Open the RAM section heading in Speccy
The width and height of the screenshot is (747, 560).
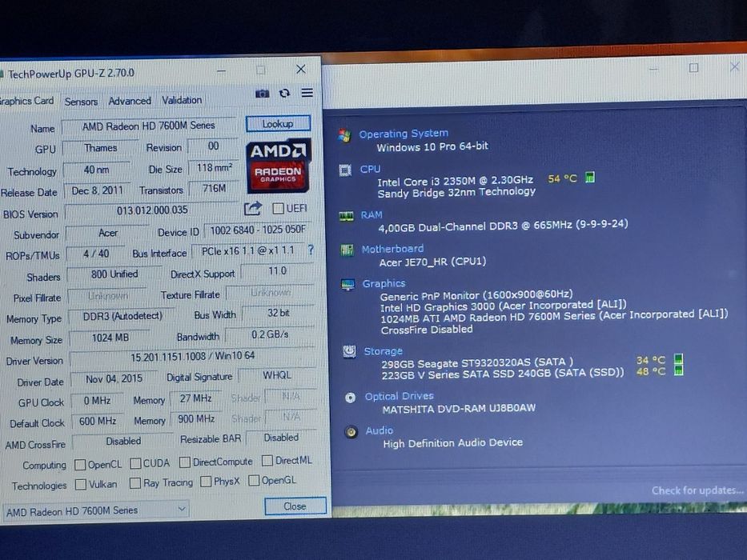371,214
